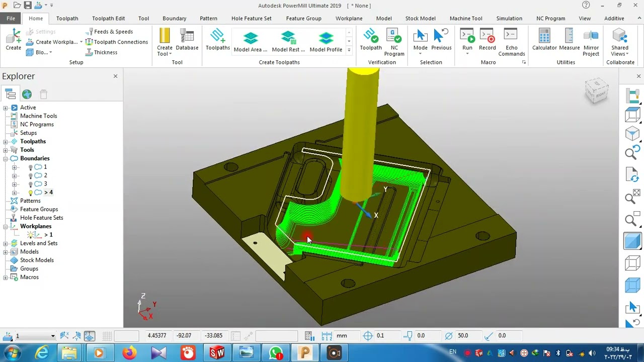Image resolution: width=644 pixels, height=362 pixels.
Task: Toggle light bulb for boundary 3
Action: click(x=31, y=185)
